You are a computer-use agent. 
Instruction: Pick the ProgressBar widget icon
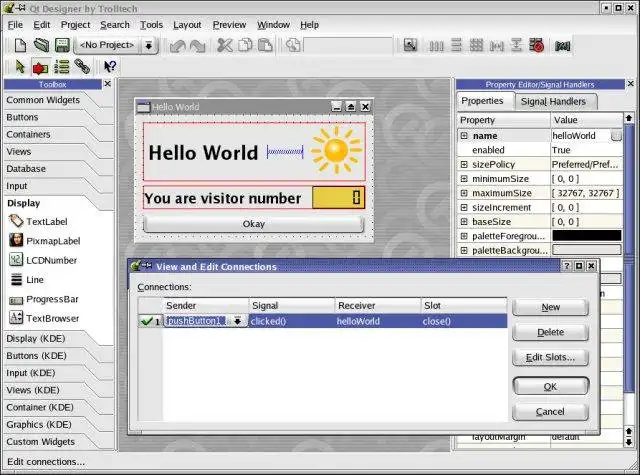coord(16,301)
